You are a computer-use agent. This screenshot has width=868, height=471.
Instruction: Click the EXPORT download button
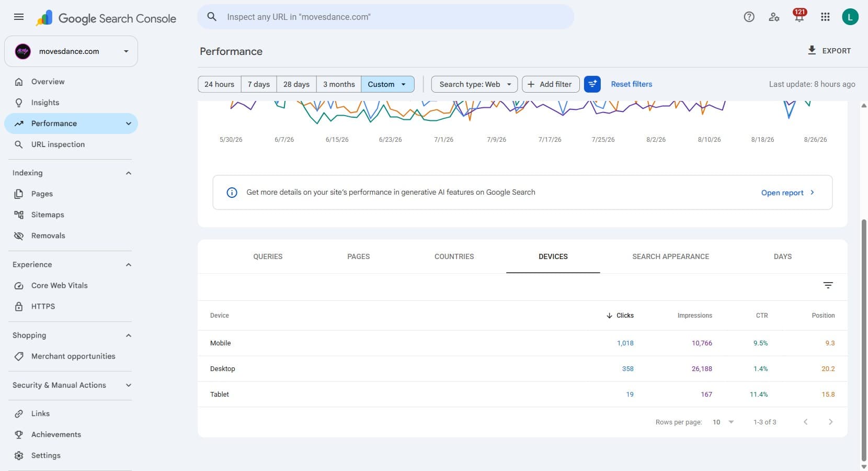[829, 51]
